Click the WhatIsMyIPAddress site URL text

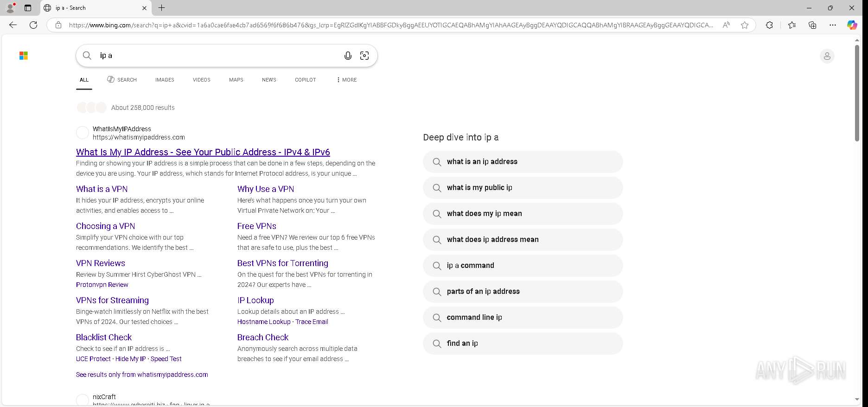pos(139,137)
